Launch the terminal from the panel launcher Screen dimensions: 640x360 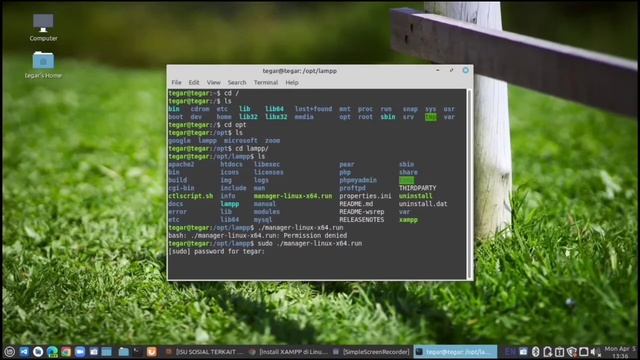(137, 351)
